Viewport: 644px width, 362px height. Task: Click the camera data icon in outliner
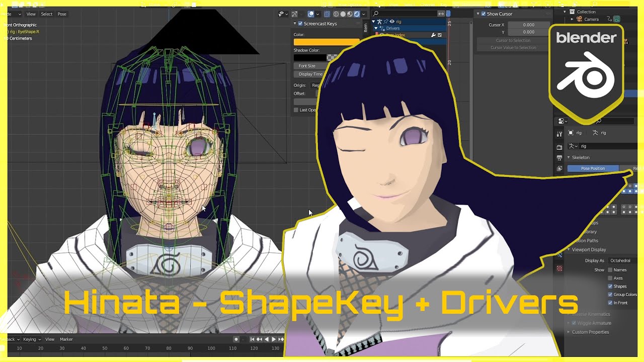click(x=616, y=19)
